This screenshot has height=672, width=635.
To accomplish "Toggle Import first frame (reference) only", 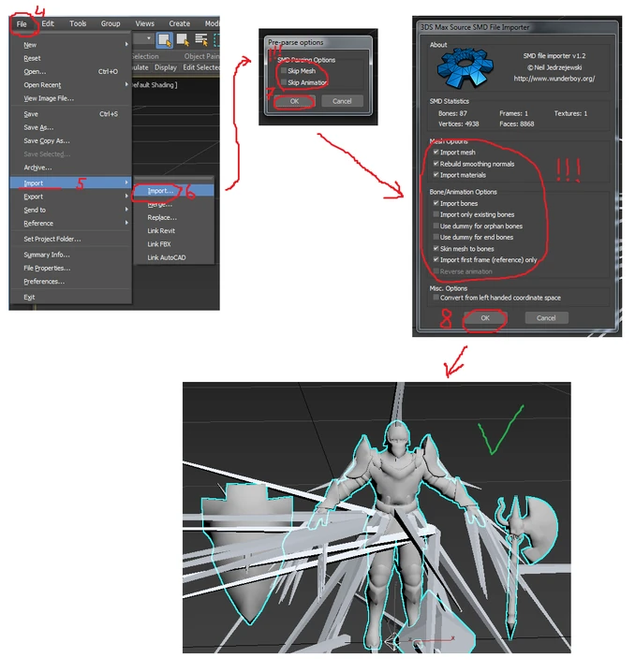I will [436, 259].
